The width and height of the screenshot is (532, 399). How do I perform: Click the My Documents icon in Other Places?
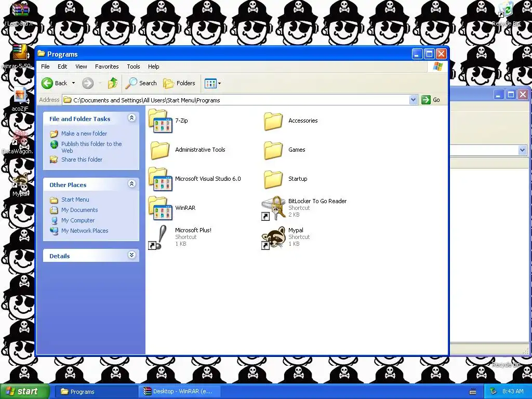[x=54, y=210]
